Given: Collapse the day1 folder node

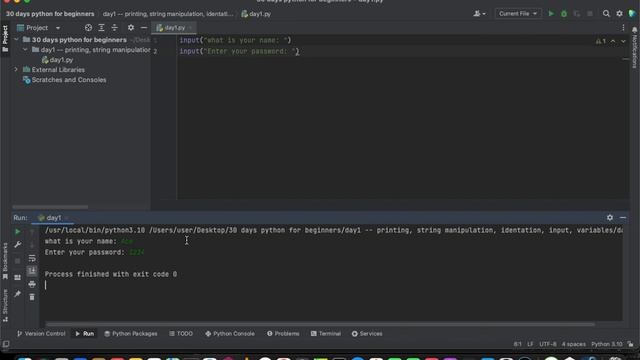Looking at the screenshot, I should pyautogui.click(x=25, y=49).
